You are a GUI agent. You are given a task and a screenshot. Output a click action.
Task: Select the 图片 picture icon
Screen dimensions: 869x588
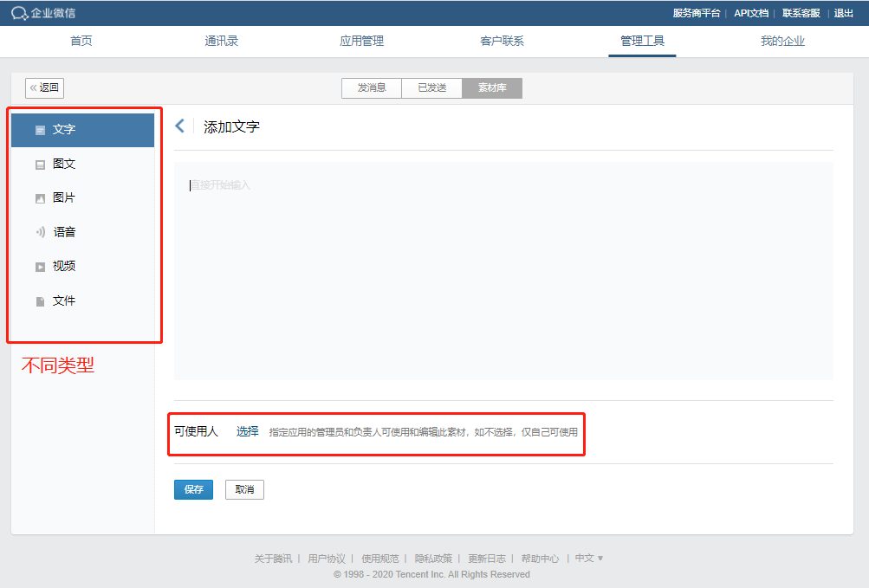point(40,198)
